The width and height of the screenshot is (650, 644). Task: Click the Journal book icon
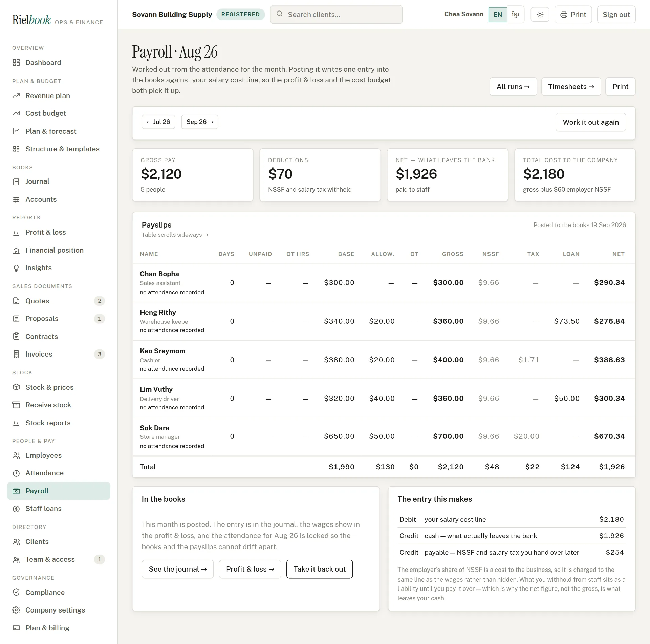coord(16,182)
